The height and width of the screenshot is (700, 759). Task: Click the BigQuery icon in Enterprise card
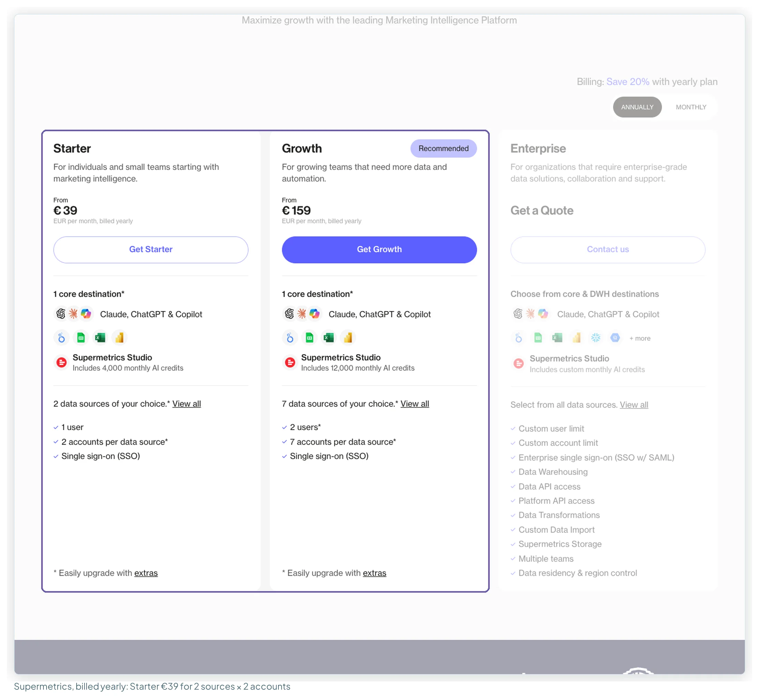click(x=615, y=338)
